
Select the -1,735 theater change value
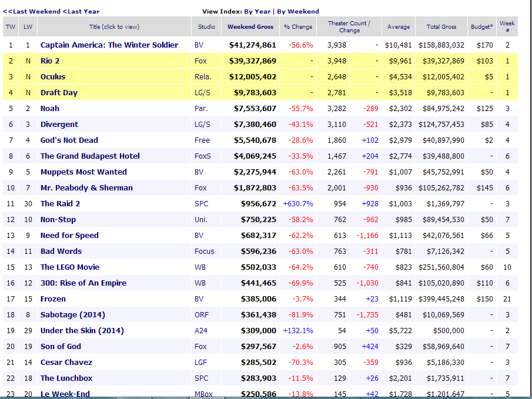pos(367,315)
